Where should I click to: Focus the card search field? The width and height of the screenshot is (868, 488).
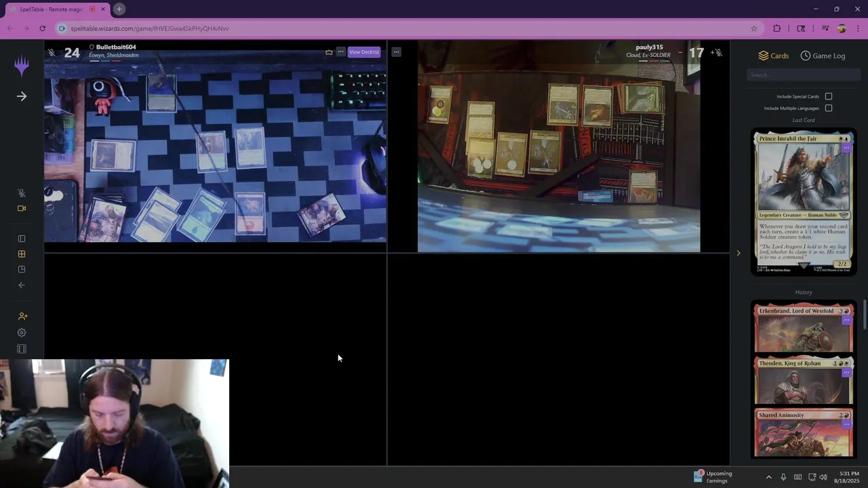click(x=804, y=75)
